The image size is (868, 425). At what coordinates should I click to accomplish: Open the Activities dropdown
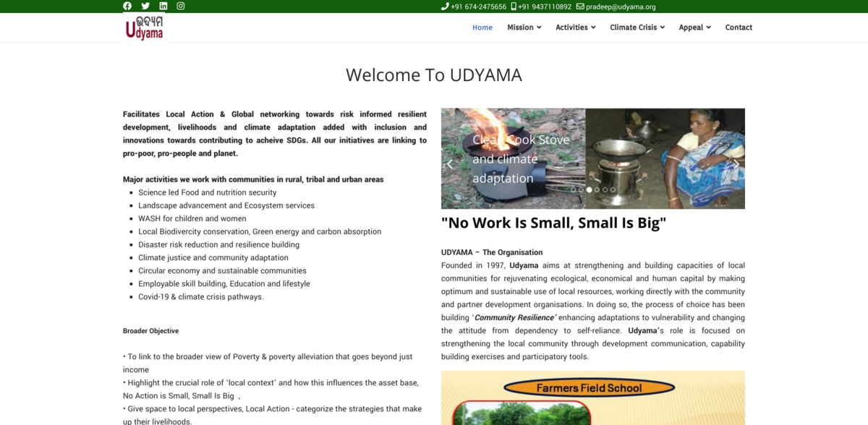tap(574, 28)
